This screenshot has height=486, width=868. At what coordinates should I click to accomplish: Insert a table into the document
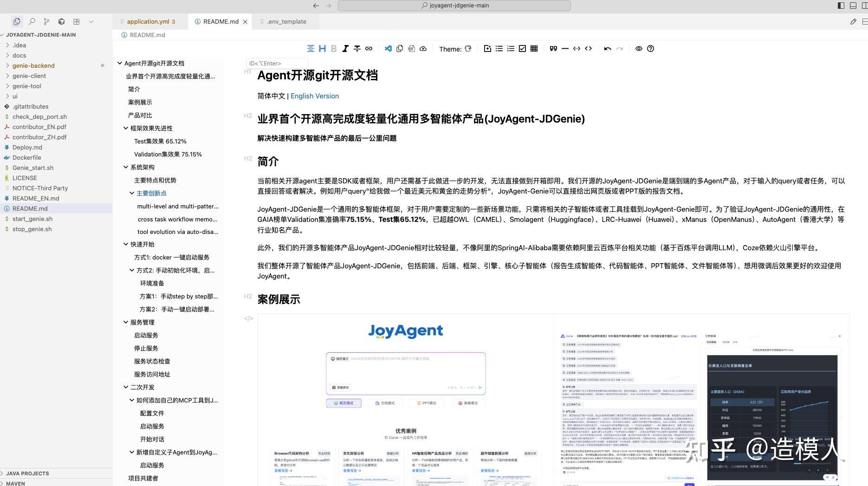click(534, 48)
